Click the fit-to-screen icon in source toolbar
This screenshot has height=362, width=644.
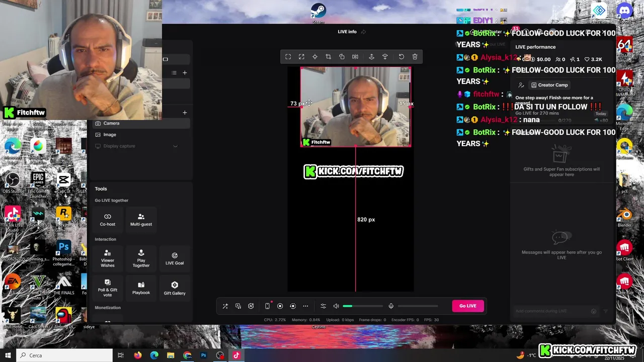click(x=288, y=57)
